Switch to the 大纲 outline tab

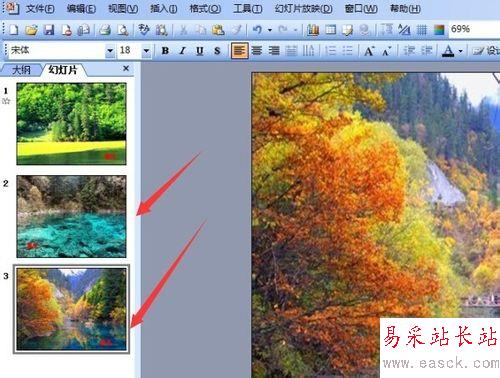21,70
